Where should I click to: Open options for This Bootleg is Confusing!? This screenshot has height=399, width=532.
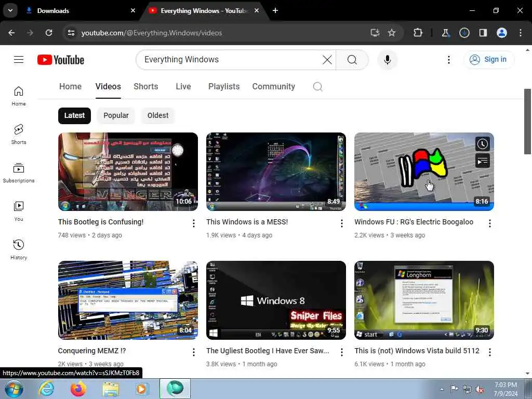click(x=193, y=223)
